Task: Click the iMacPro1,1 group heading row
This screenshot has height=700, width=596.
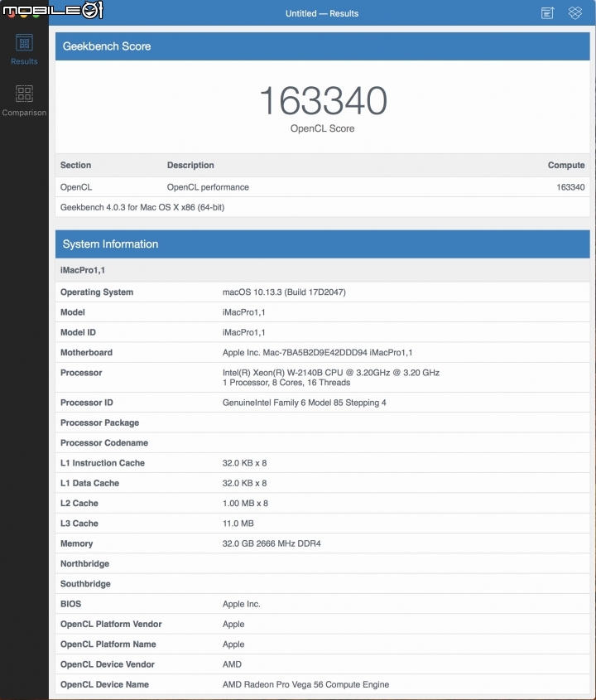Action: (x=323, y=270)
